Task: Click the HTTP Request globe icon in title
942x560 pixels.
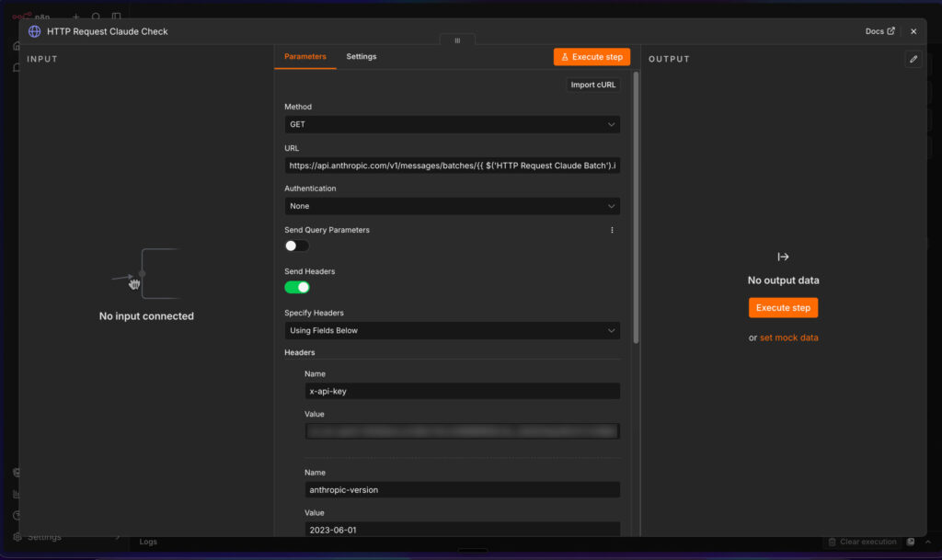Action: click(x=34, y=31)
